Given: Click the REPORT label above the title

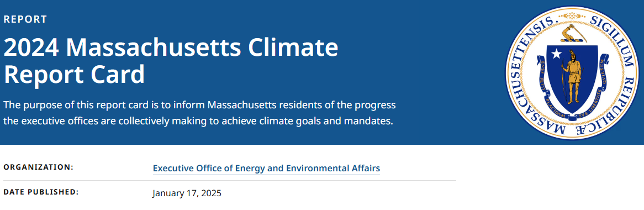Looking at the screenshot, I should pyautogui.click(x=25, y=19).
